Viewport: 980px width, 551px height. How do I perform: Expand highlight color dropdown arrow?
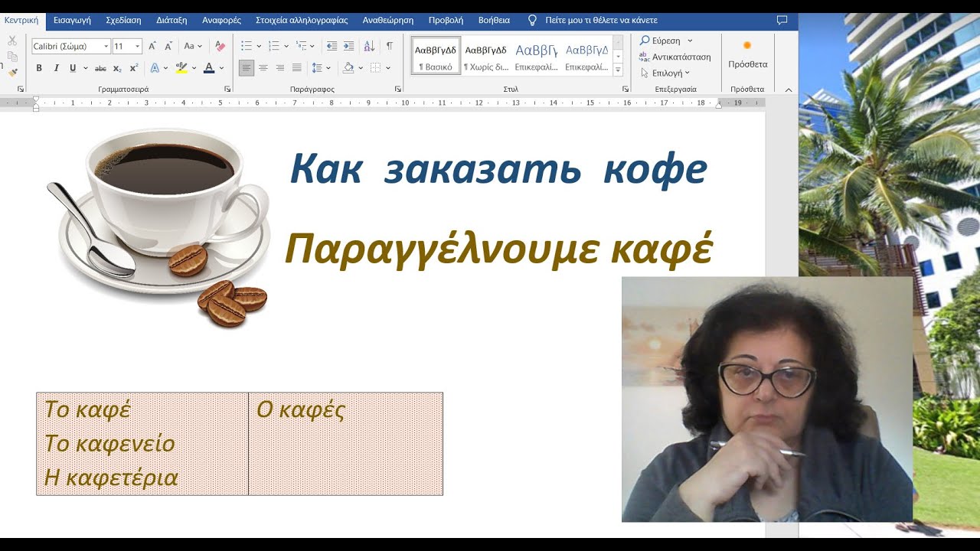click(x=194, y=68)
